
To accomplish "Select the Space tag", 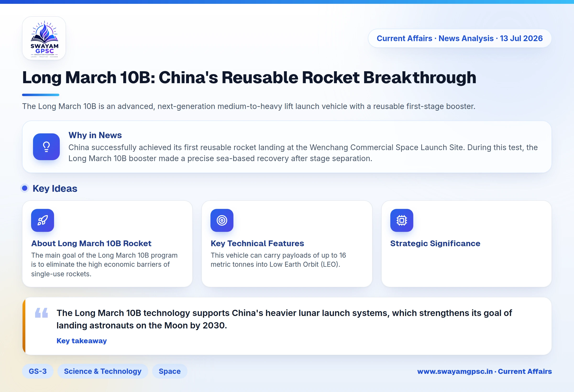I will pyautogui.click(x=170, y=371).
